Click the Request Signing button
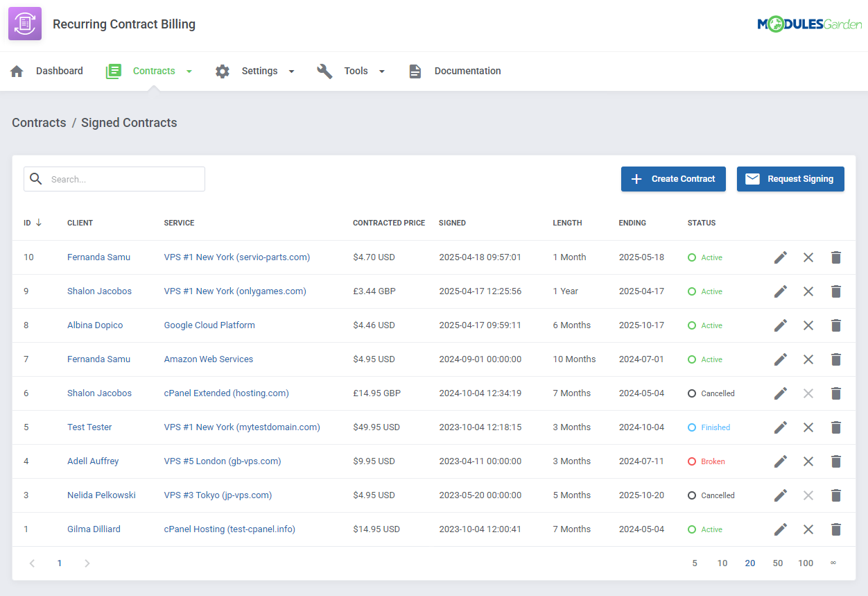The image size is (868, 596). pyautogui.click(x=790, y=179)
